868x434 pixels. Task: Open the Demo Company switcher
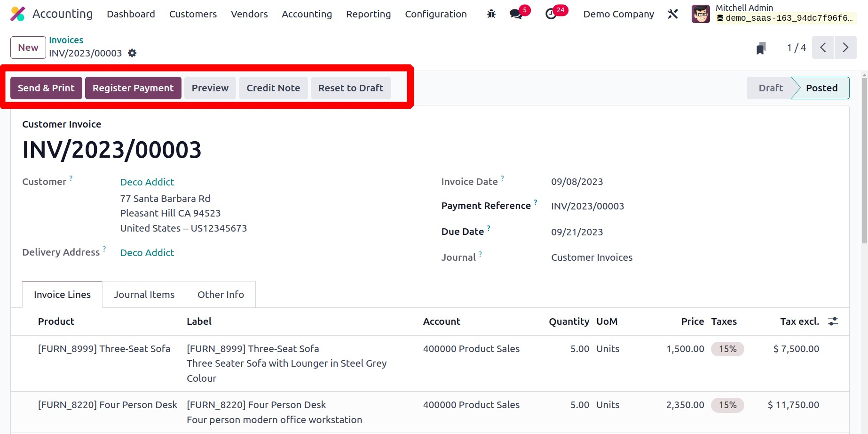(618, 14)
